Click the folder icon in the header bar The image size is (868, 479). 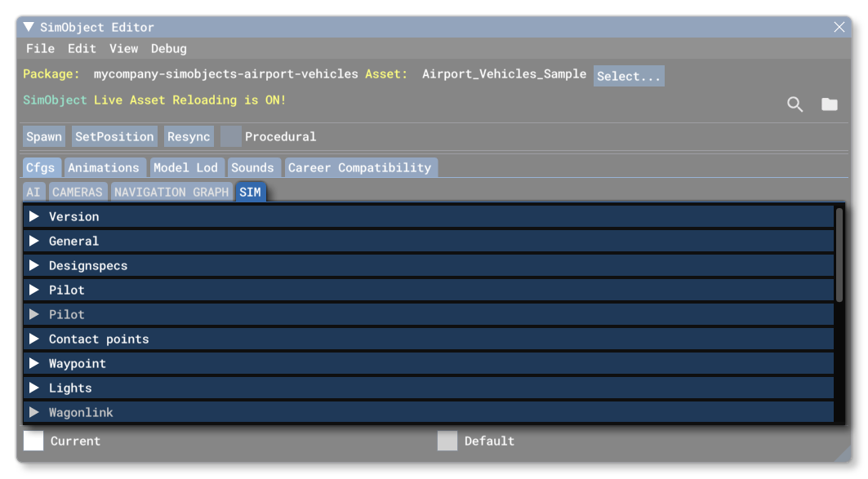coord(829,104)
